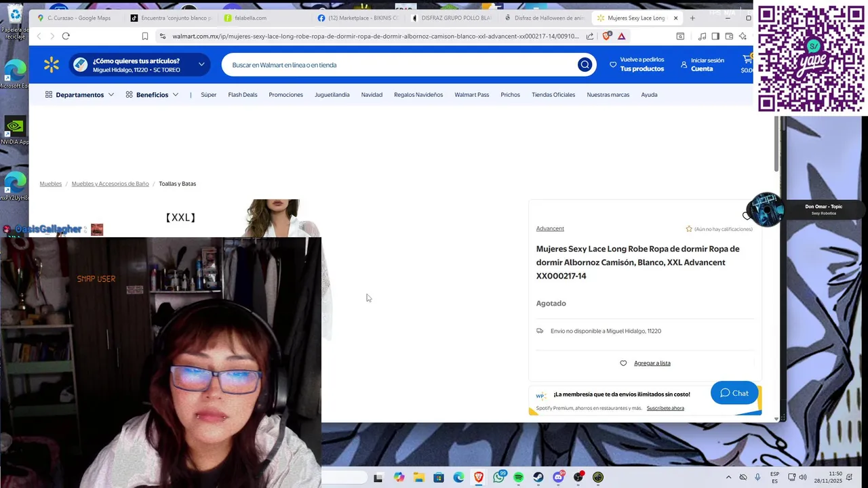The height and width of the screenshot is (488, 868).
Task: Open Walmart Pass
Action: click(472, 95)
